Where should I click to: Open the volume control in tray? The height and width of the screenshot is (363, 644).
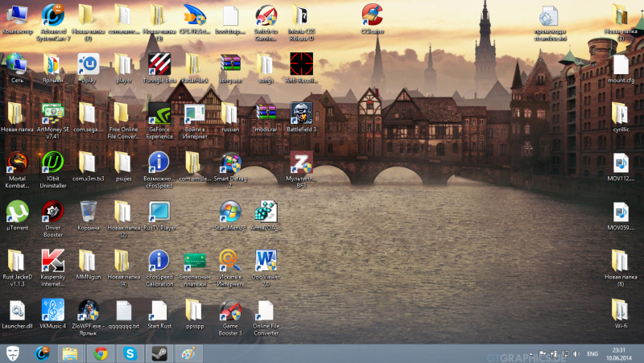(576, 353)
